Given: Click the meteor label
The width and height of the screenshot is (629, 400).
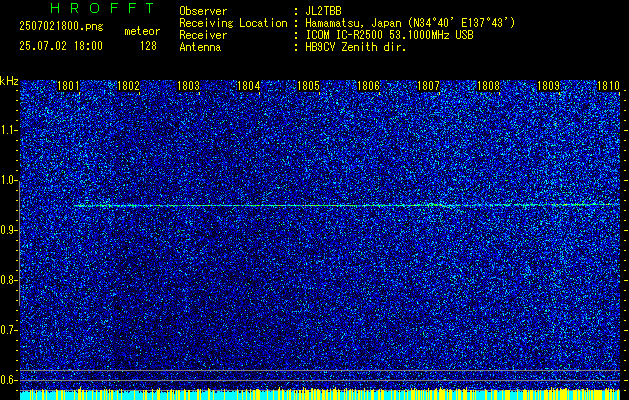Looking at the screenshot, I should (142, 31).
